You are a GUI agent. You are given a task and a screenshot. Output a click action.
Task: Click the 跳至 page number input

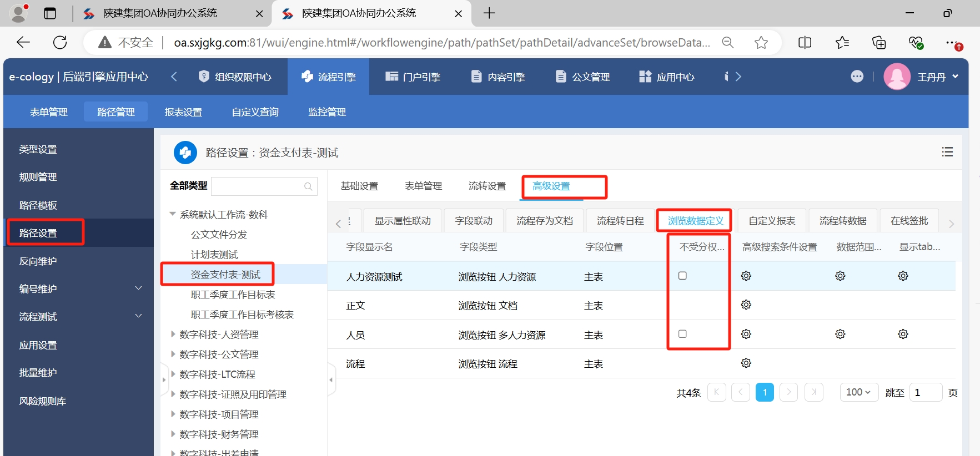[x=925, y=392]
